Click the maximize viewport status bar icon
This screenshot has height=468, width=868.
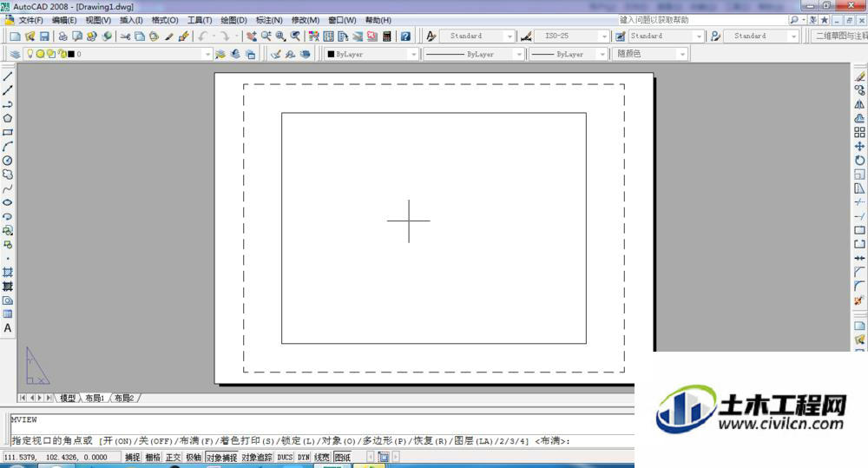(383, 457)
